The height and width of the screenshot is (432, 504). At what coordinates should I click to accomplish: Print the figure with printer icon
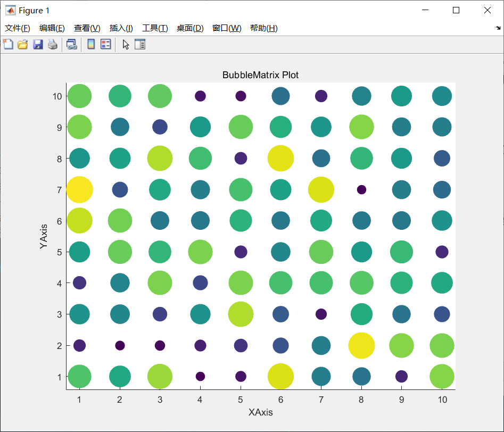tap(52, 44)
